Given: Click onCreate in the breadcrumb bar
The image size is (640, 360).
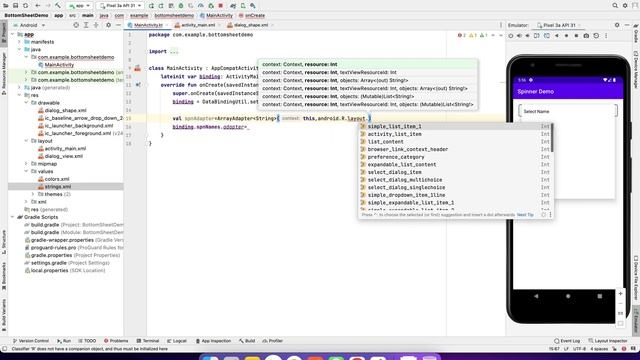Looking at the screenshot, I should 255,16.
